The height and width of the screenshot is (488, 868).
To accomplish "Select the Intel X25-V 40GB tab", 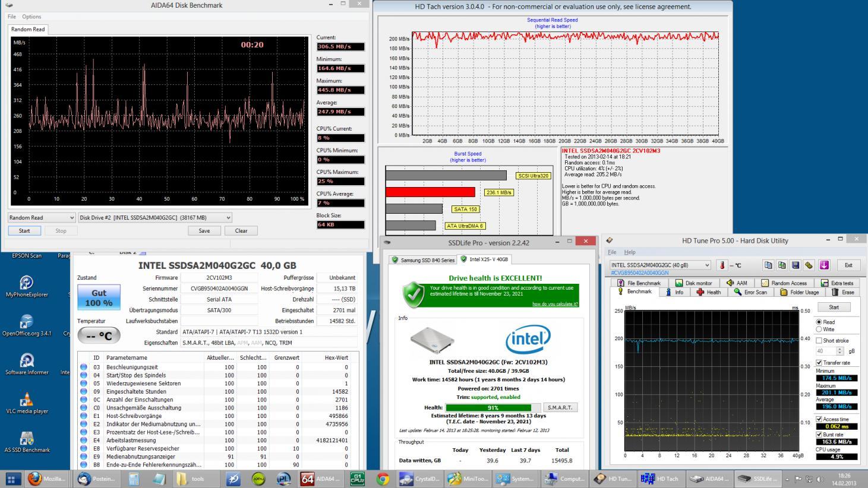I will 484,259.
